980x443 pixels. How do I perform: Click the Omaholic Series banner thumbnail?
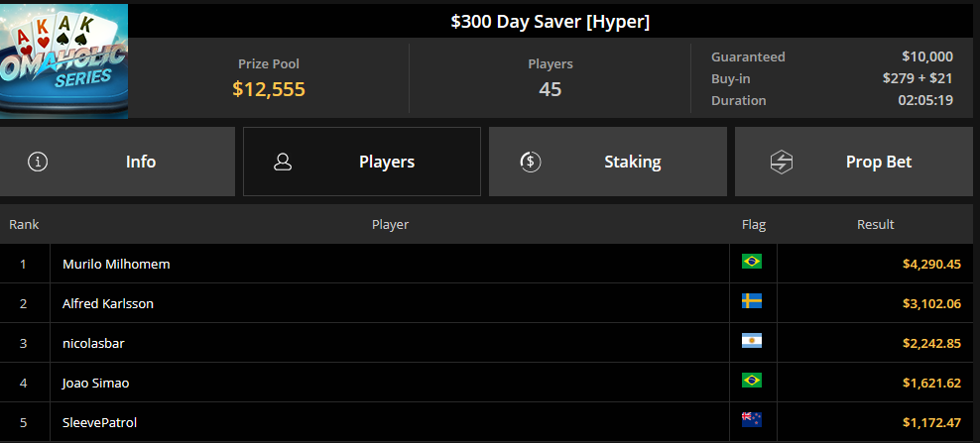(x=63, y=61)
